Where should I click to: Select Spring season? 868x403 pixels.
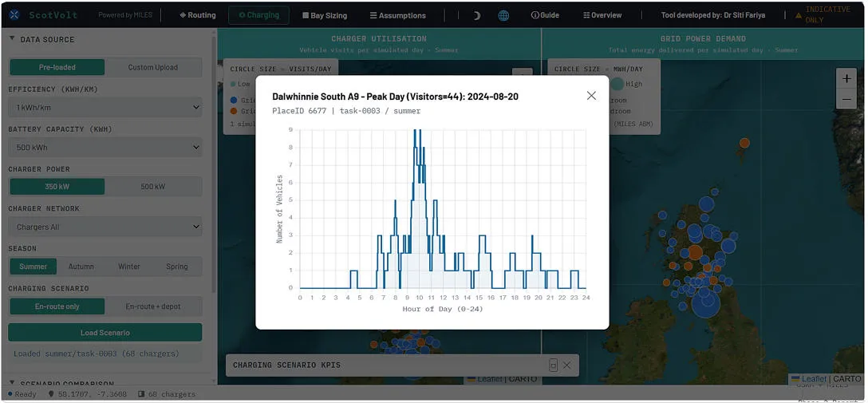177,267
